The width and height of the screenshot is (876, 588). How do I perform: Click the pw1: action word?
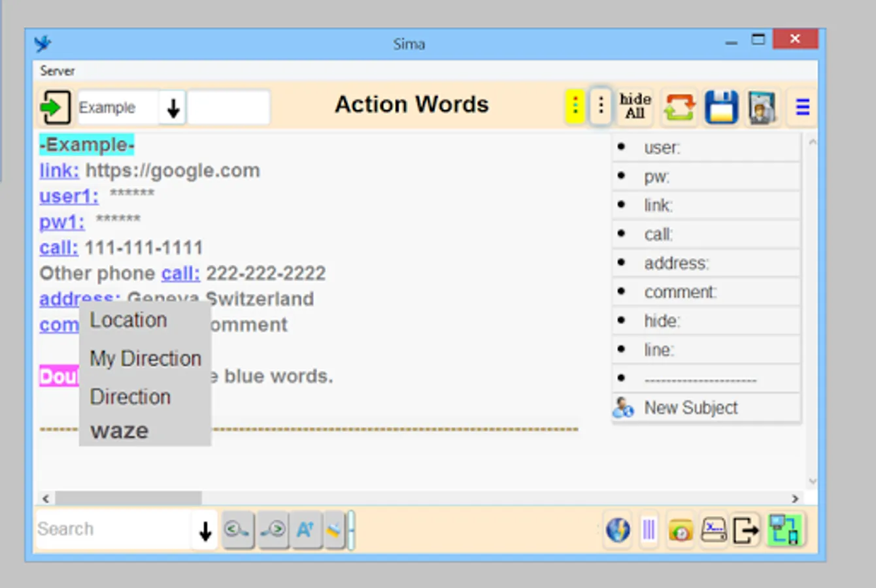point(62,222)
